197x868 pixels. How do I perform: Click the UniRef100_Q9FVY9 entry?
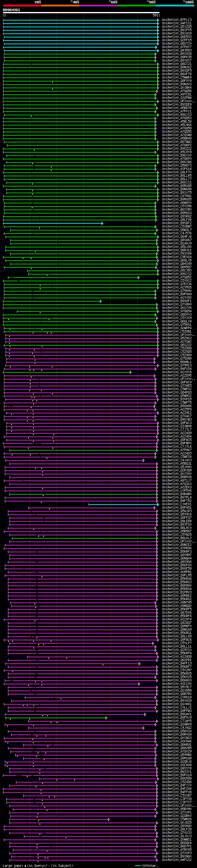[x=177, y=81]
